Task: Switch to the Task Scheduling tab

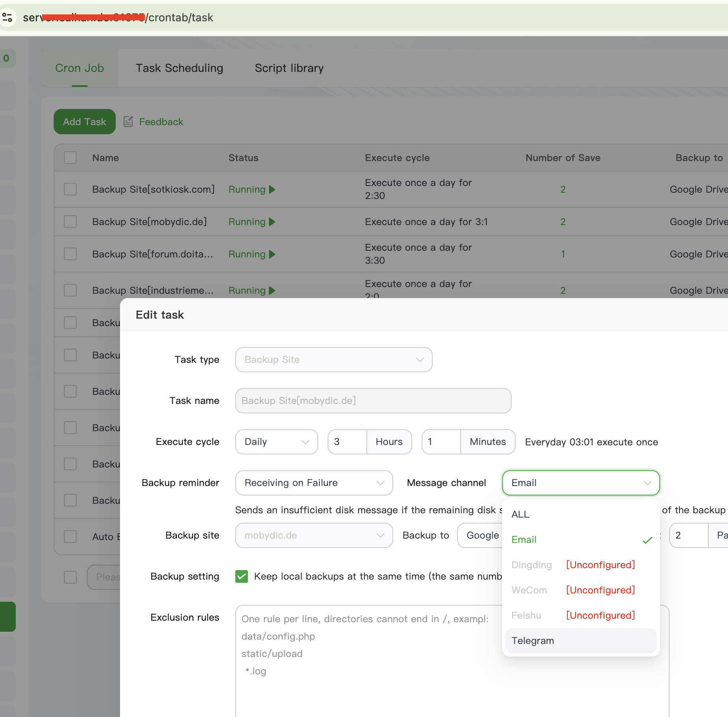Action: point(179,68)
